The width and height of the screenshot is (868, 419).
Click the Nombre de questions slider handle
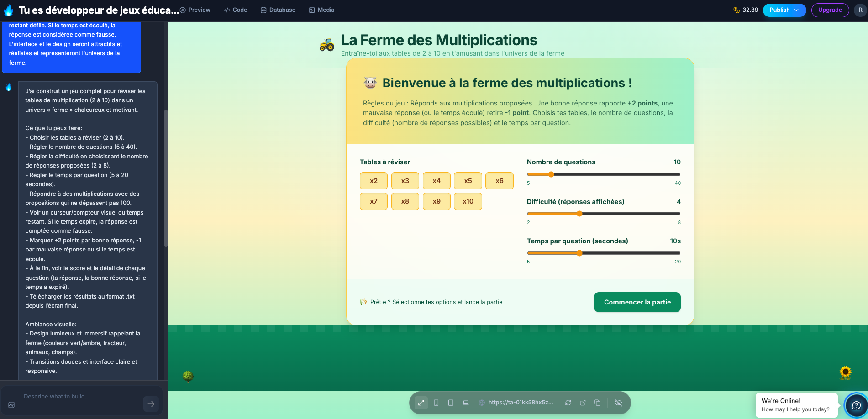pos(551,174)
